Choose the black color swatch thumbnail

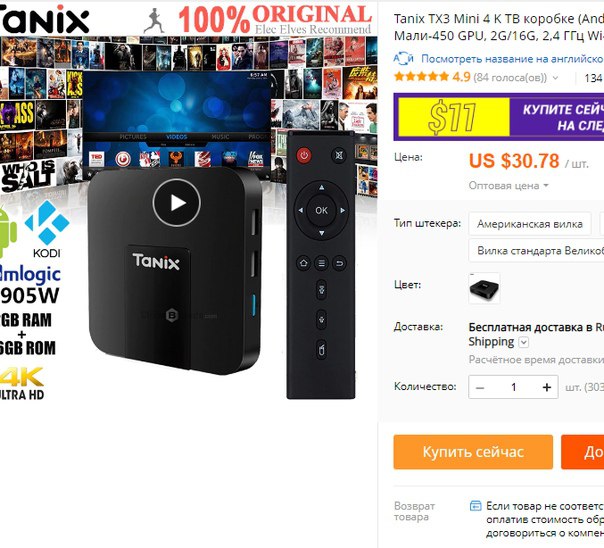pyautogui.click(x=484, y=288)
